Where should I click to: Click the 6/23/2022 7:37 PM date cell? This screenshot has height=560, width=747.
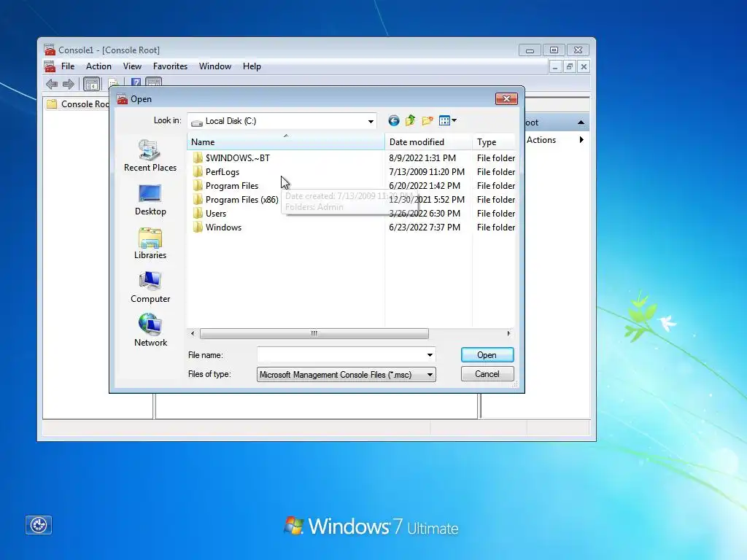(x=424, y=227)
